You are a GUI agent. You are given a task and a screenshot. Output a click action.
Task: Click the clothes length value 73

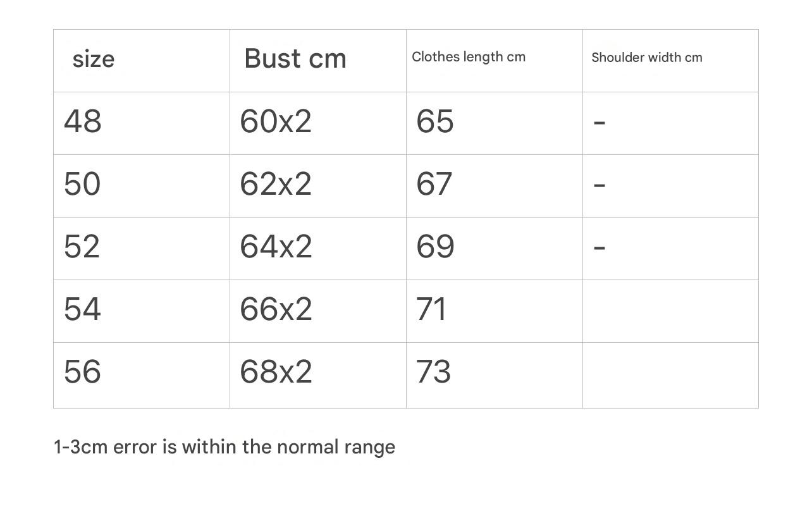(434, 372)
